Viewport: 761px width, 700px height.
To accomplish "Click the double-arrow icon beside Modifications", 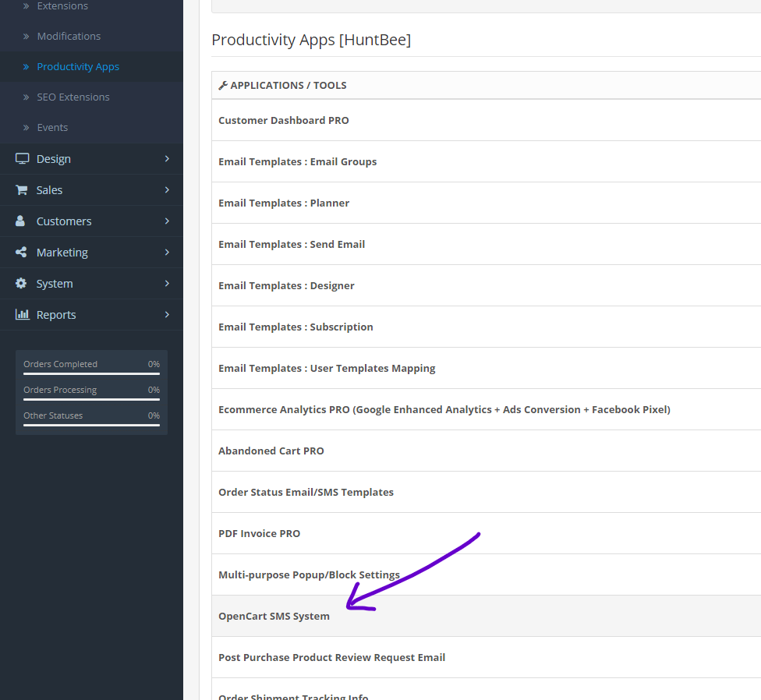I will pyautogui.click(x=27, y=37).
